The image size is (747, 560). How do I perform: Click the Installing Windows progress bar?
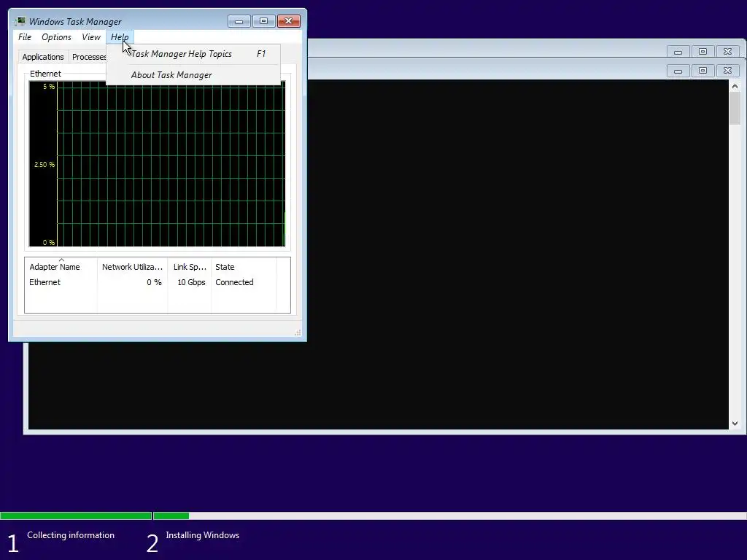[x=450, y=516]
